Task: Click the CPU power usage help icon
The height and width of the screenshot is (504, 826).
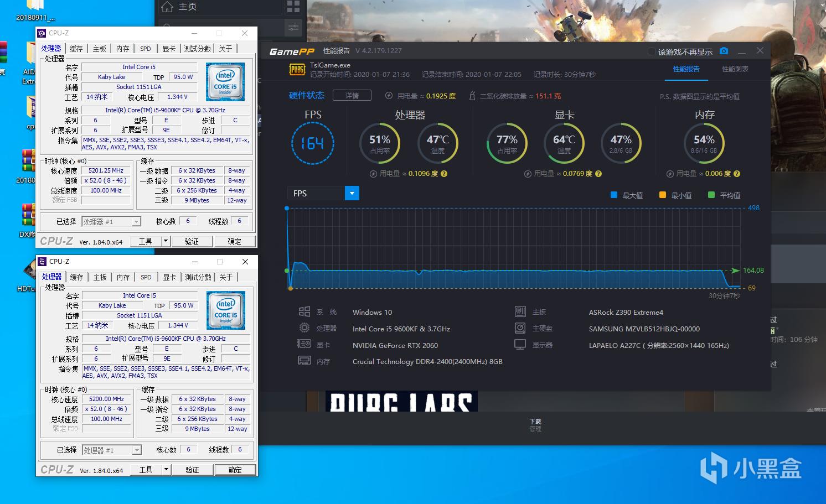Action: pos(444,174)
